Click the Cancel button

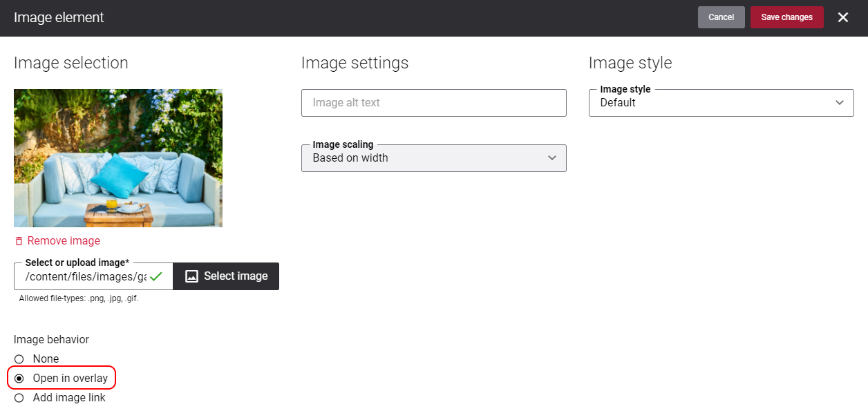tap(721, 17)
